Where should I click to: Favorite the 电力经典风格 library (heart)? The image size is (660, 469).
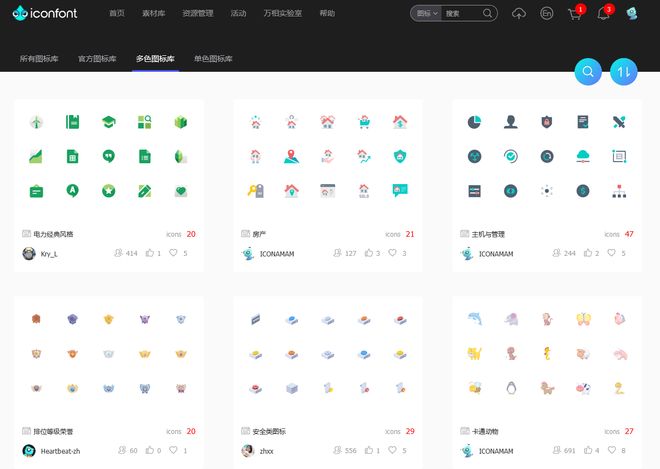[x=173, y=253]
